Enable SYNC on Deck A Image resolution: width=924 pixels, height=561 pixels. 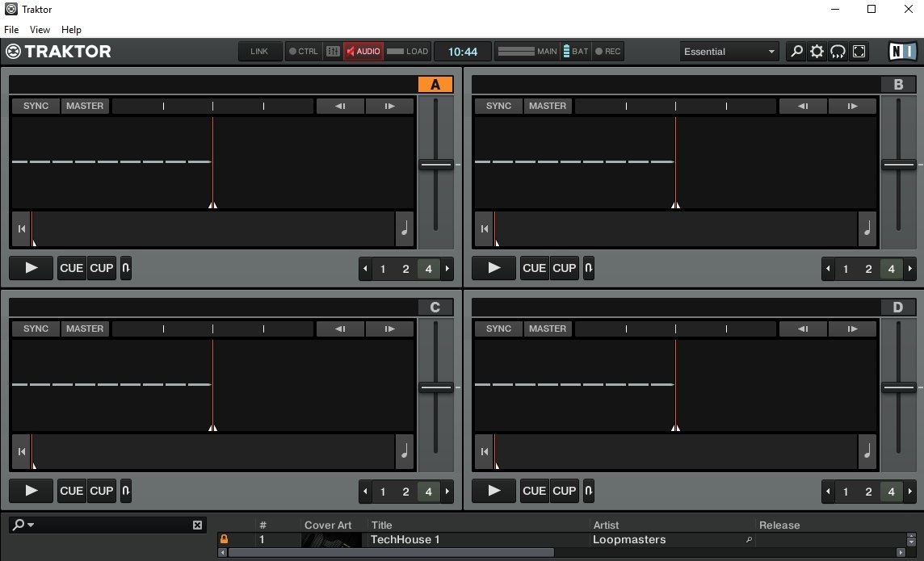[35, 106]
